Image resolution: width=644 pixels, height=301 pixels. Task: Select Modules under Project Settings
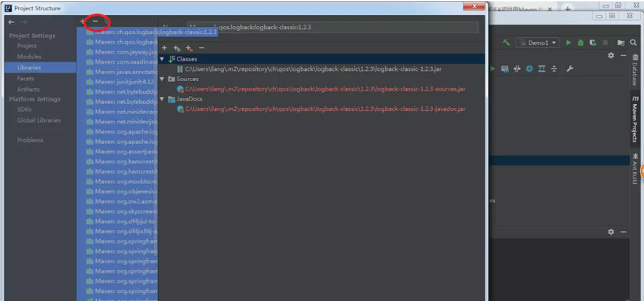[29, 56]
